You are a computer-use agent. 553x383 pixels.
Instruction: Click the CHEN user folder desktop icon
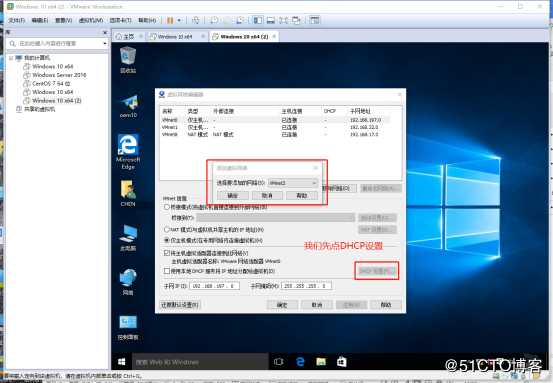click(128, 193)
